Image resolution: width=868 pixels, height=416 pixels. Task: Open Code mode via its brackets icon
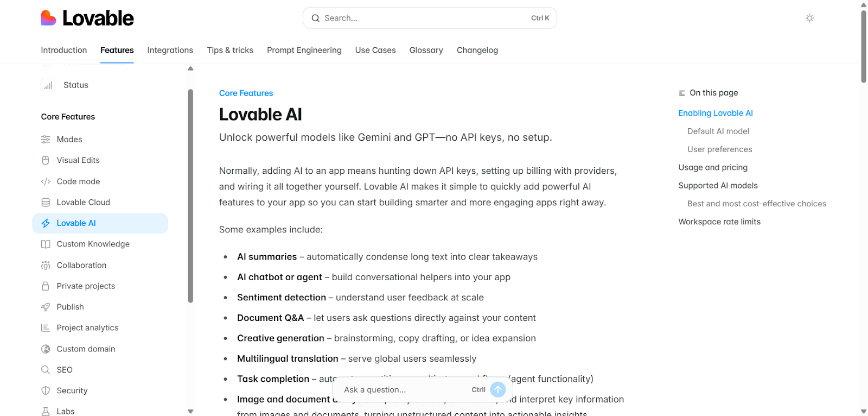coord(46,181)
